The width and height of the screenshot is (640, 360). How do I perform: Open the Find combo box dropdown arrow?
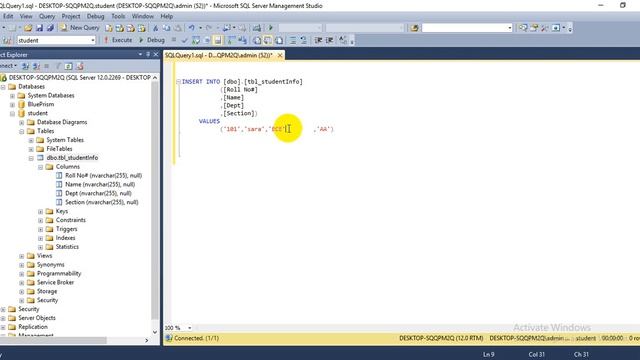[x=509, y=28]
